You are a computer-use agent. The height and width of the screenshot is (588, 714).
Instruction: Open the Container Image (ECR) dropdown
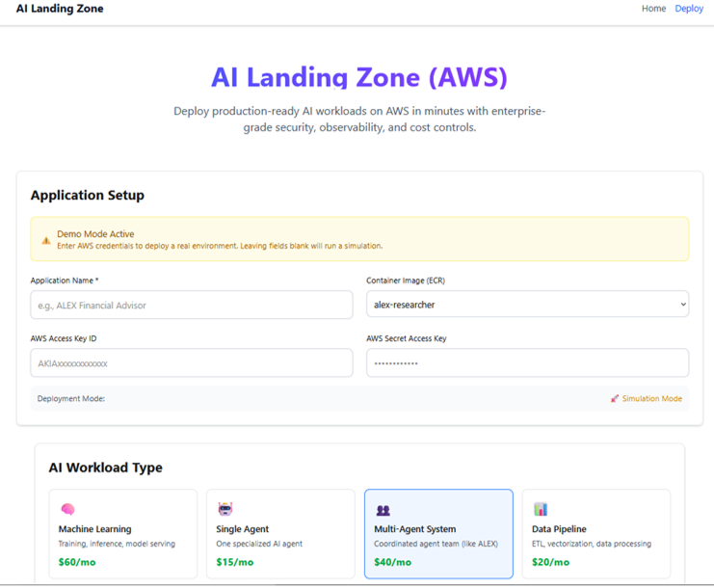tap(527, 305)
